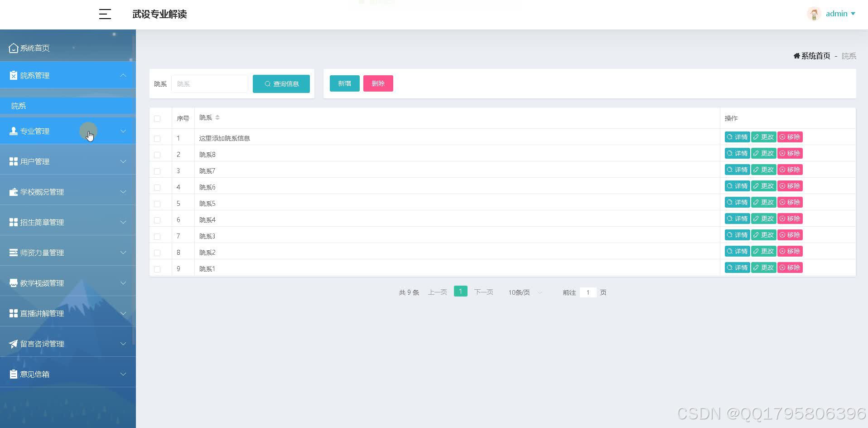Check the box for 院系7 row
Viewport: 868px width, 428px height.
(157, 171)
